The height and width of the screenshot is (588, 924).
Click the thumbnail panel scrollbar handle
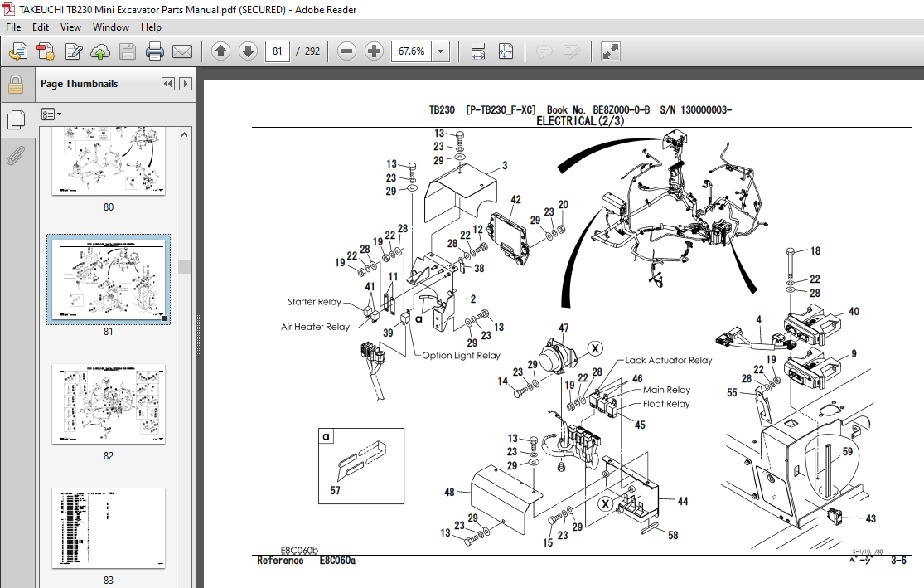pos(185,266)
